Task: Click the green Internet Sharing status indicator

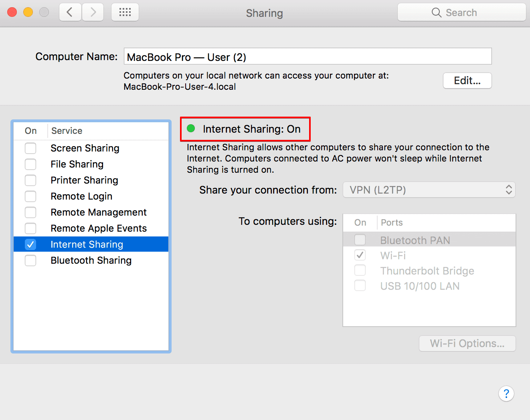Action: click(191, 128)
